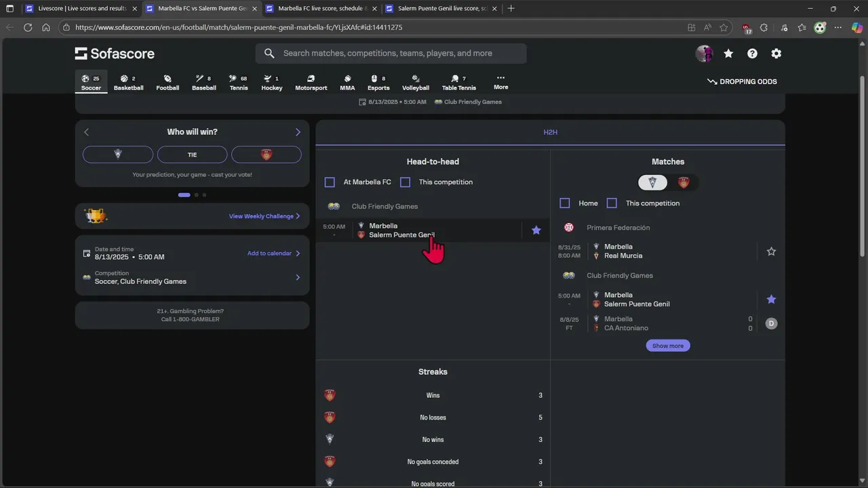Select the Baseball sport tab
This screenshot has width=868, height=488.
click(203, 83)
